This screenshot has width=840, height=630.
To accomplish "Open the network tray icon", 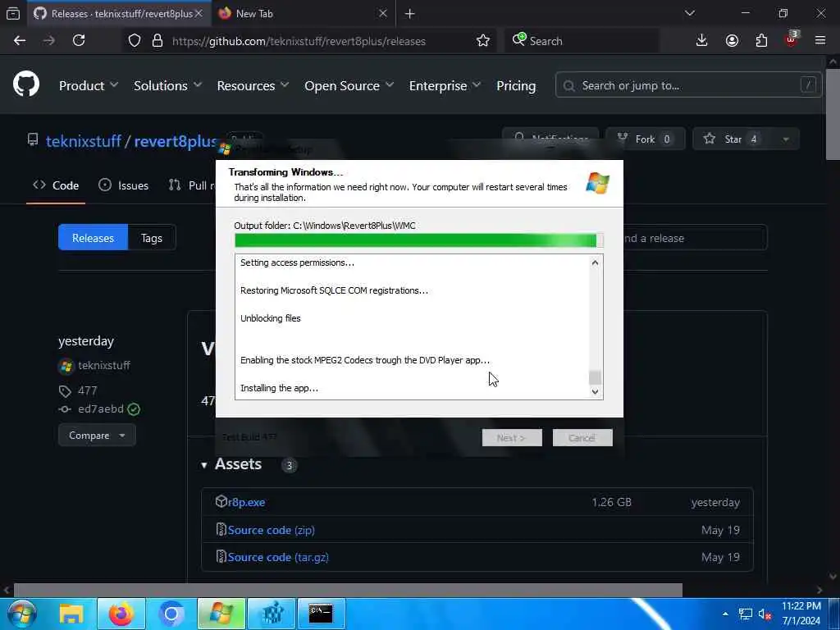I will [x=745, y=614].
